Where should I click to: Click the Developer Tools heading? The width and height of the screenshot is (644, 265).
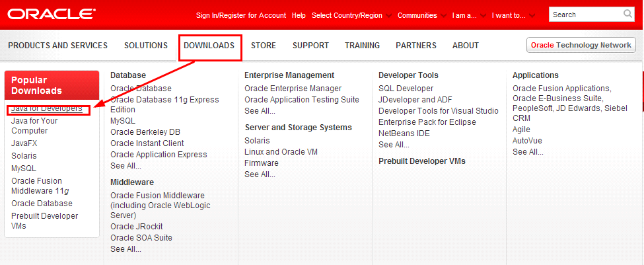409,75
